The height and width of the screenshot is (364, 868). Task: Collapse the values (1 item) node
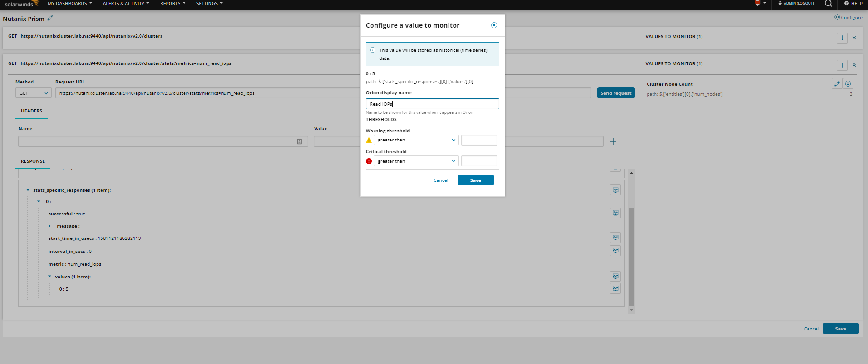click(49, 277)
